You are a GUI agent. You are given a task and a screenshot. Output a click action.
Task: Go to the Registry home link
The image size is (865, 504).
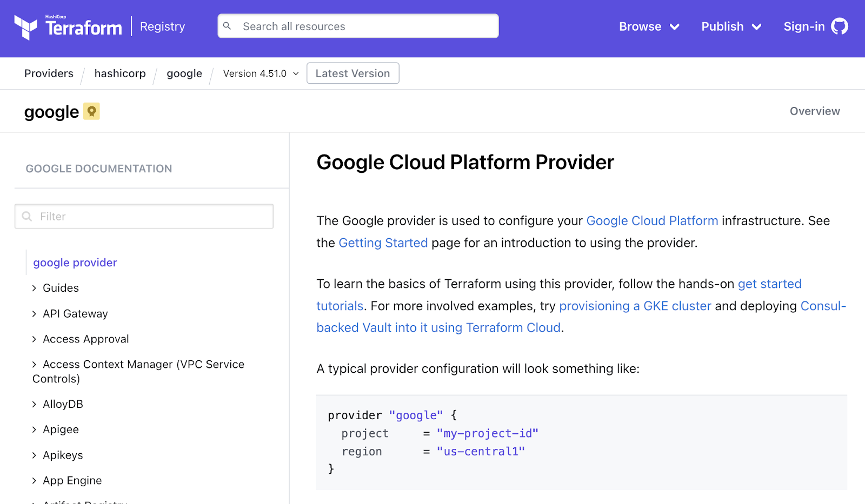point(162,26)
